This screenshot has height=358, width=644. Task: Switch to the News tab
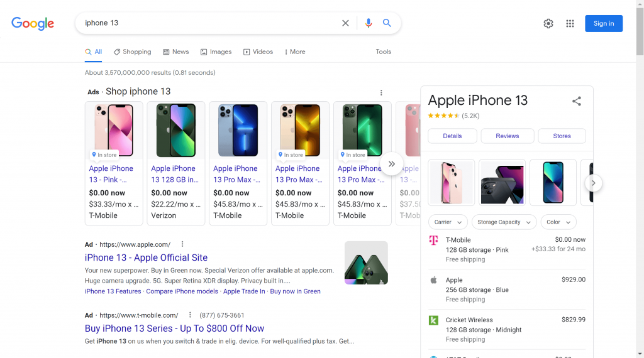[176, 52]
